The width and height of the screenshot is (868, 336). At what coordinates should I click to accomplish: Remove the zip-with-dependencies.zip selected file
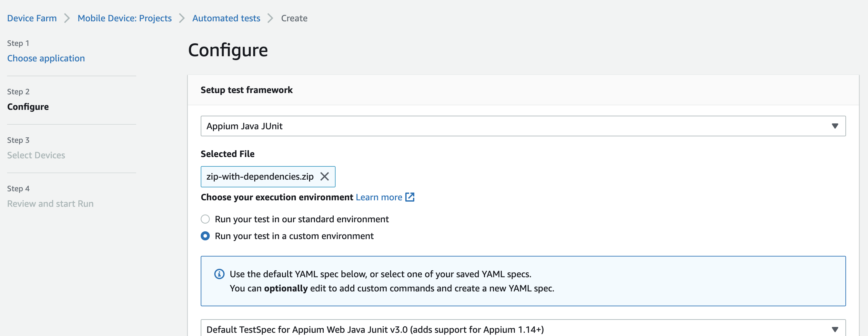point(324,176)
